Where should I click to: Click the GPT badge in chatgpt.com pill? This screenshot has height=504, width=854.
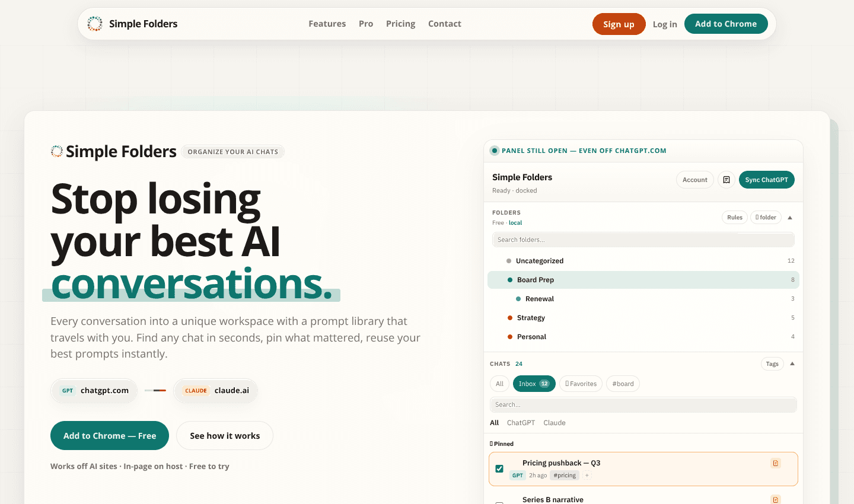(x=68, y=391)
